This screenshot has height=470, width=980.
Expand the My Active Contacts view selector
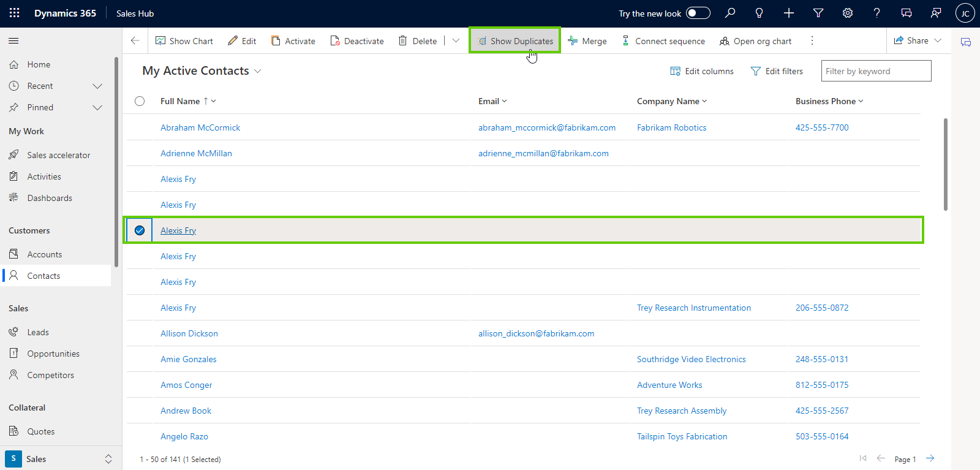click(x=258, y=71)
